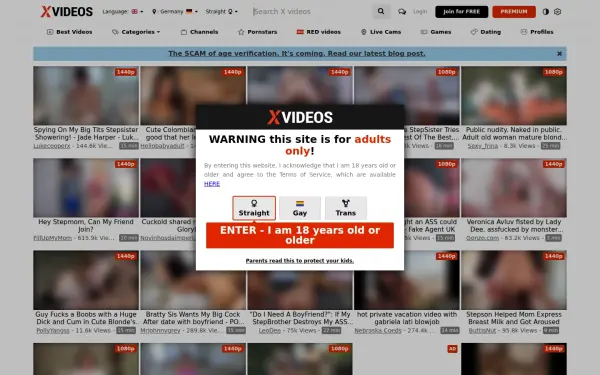Click the PREMIUM button

[x=514, y=11]
